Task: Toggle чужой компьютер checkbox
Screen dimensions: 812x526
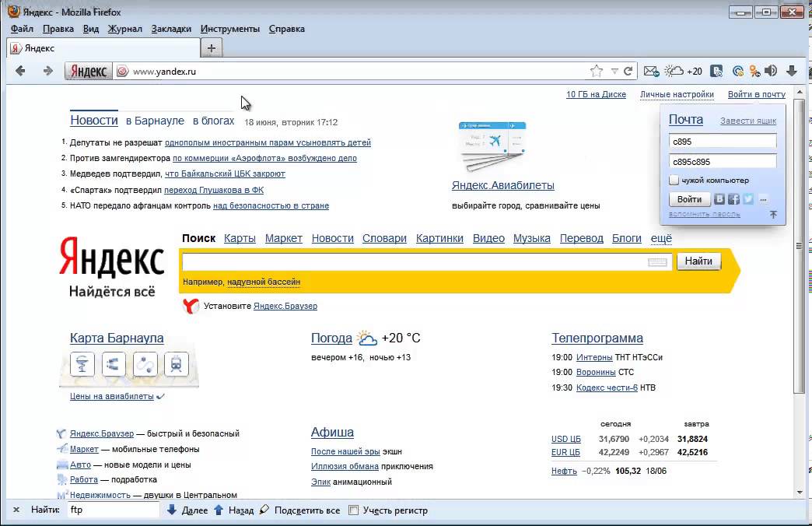Action: (674, 181)
